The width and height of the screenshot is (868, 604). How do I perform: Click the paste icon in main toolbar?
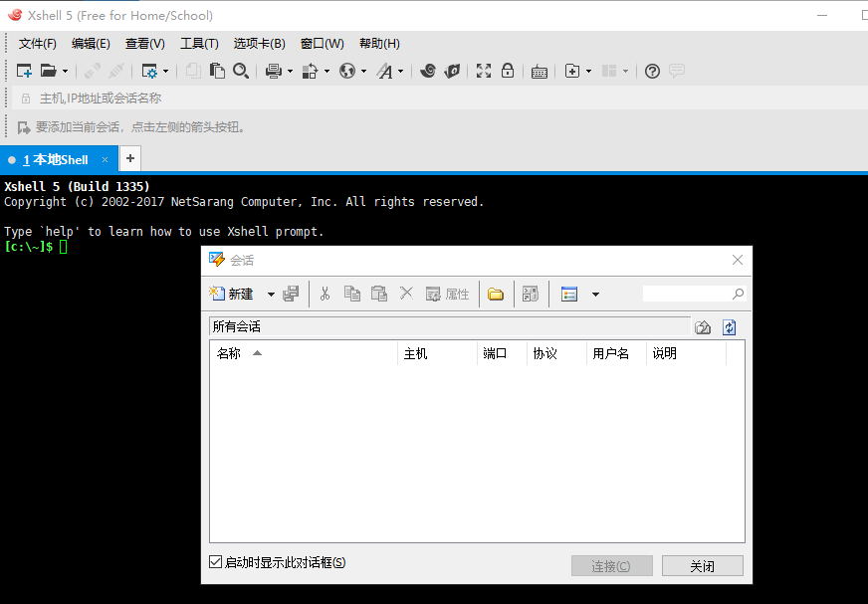tap(217, 71)
